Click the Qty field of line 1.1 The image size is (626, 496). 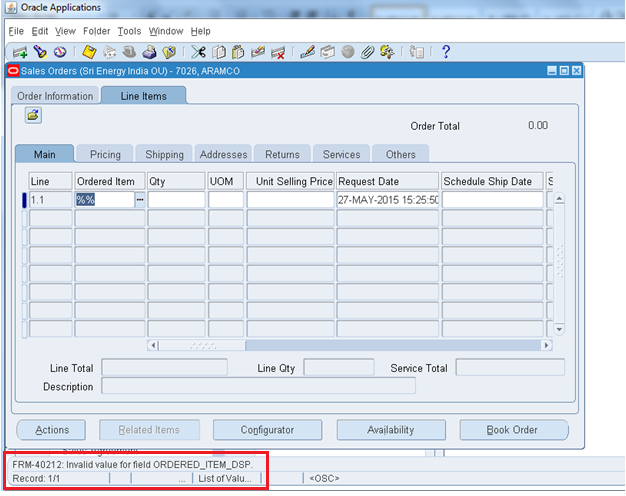tap(176, 199)
